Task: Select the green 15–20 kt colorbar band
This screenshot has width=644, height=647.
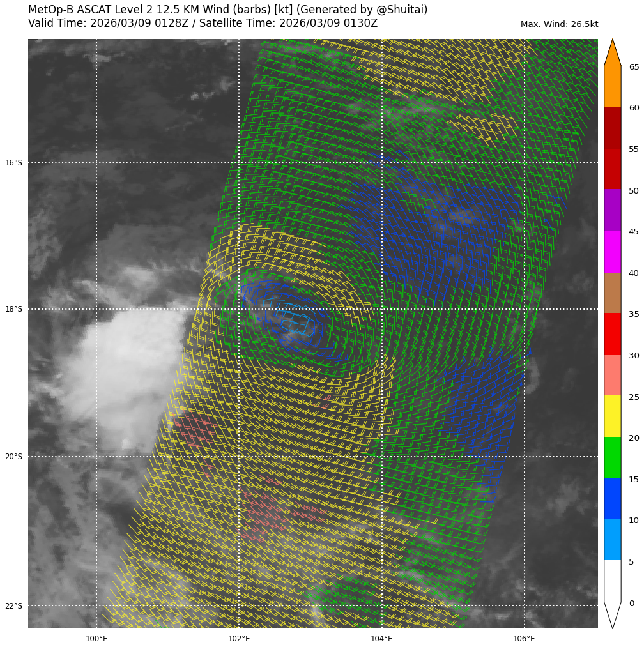Action: tap(612, 457)
